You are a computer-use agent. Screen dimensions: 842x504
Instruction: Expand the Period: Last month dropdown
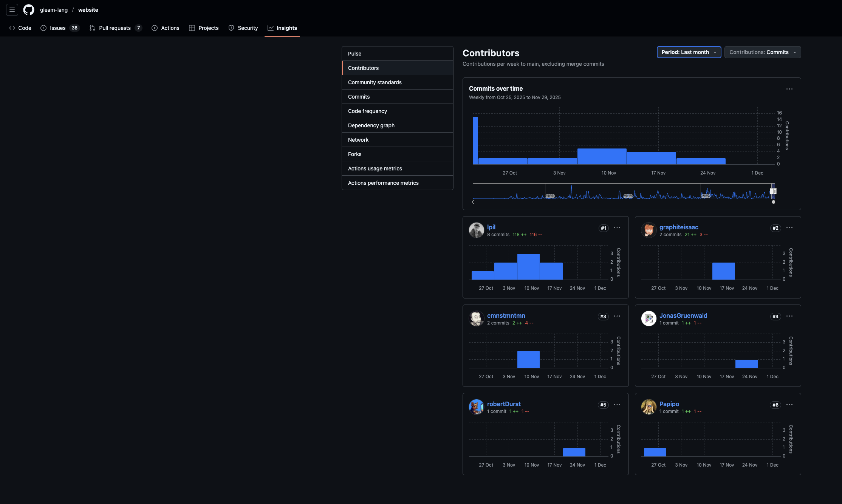point(689,52)
